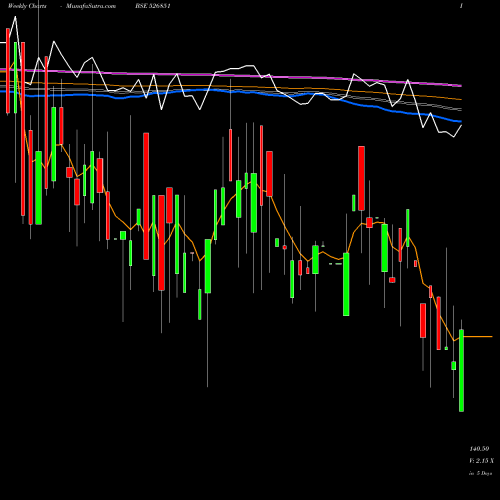Click the "Weekly Charts" title text
The height and width of the screenshot is (500, 500).
point(27,6)
